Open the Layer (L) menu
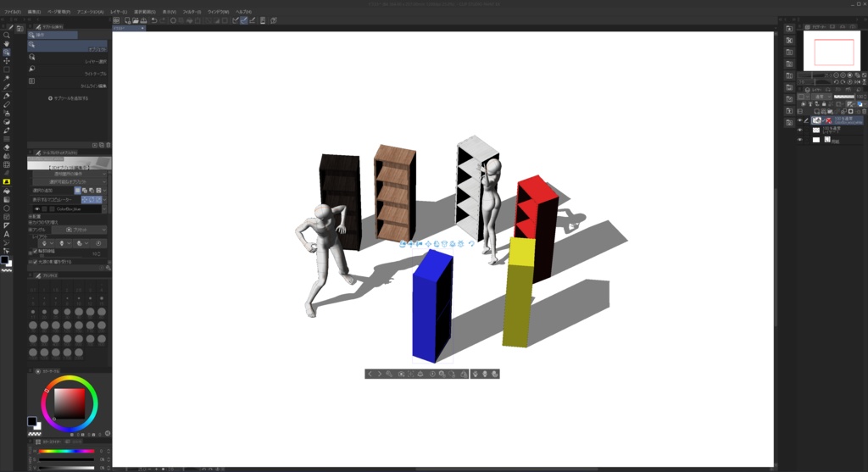Viewport: 868px width, 472px height. point(119,12)
